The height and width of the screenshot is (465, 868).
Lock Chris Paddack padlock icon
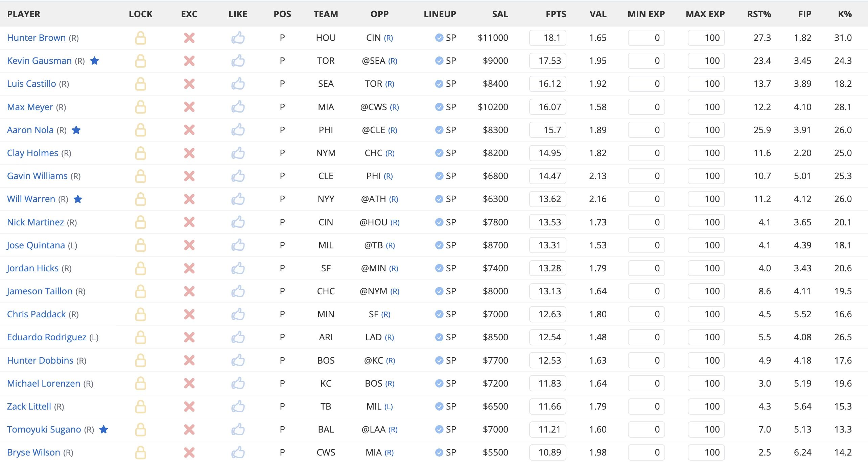pos(141,314)
